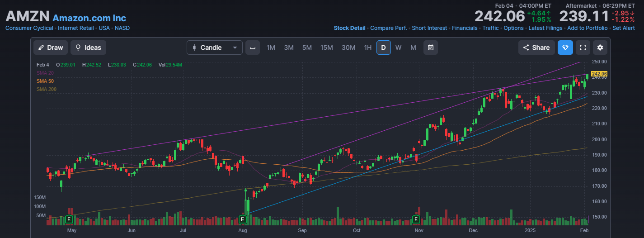Select the 15M timeframe

[x=327, y=48]
